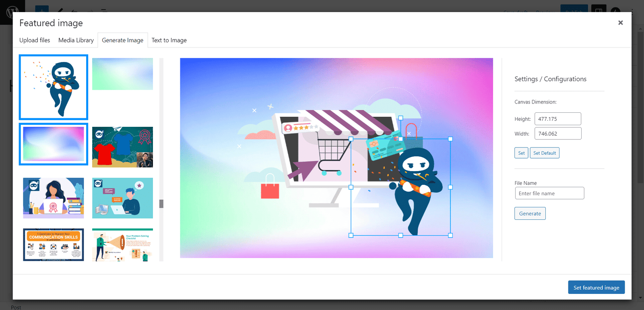Open the Text to Image tab
Screen dimensions: 644x310
click(169, 40)
